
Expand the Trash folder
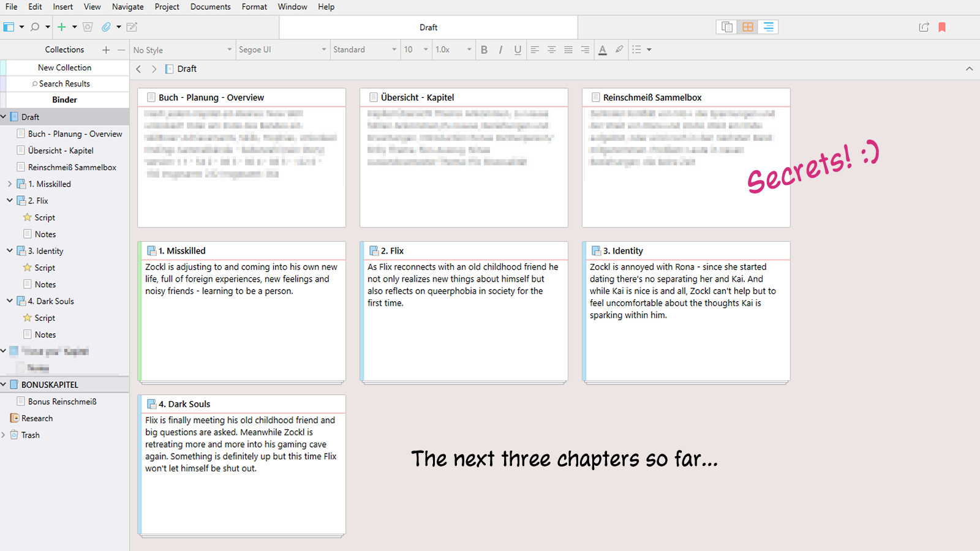click(3, 435)
